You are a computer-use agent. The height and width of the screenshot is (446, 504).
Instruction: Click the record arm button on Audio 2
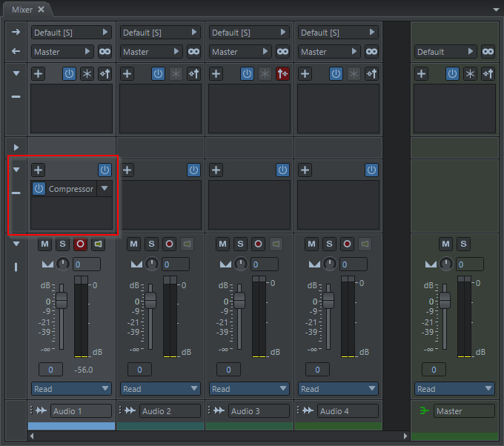click(x=169, y=244)
